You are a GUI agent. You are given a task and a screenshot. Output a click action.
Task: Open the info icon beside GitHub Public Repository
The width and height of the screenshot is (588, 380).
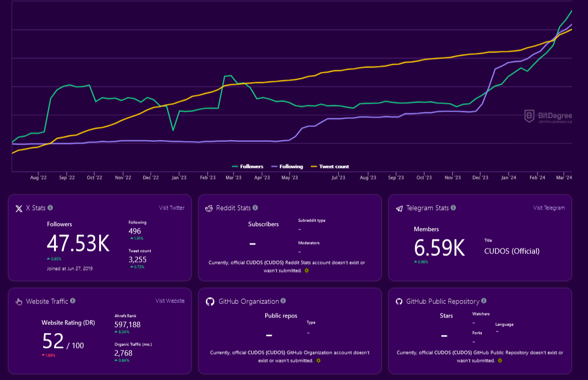click(x=484, y=300)
